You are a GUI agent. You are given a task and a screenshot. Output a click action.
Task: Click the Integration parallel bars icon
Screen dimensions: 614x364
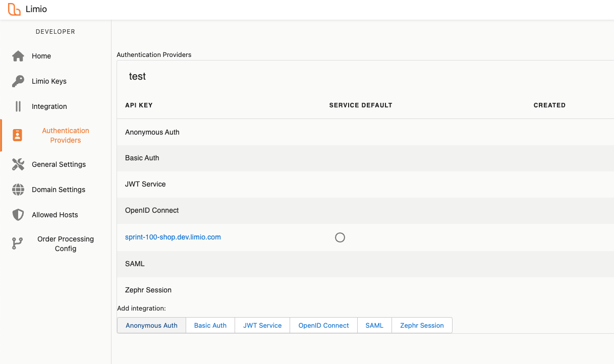pos(18,106)
